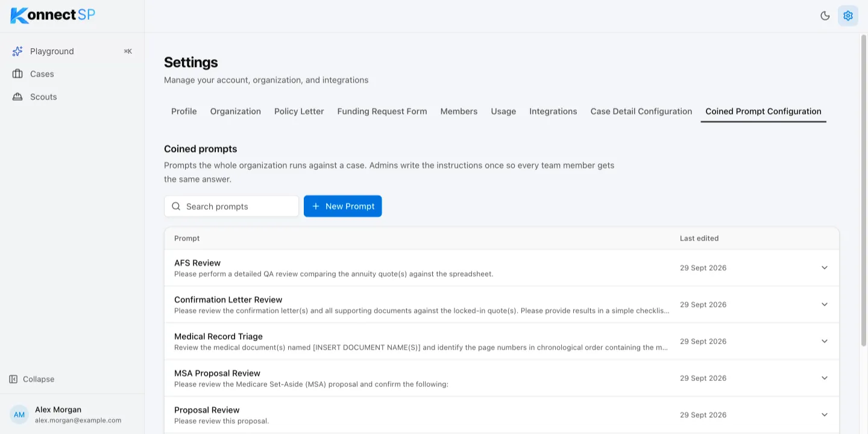This screenshot has height=434, width=868.
Task: Click the Playground sparkle icon
Action: (x=17, y=51)
